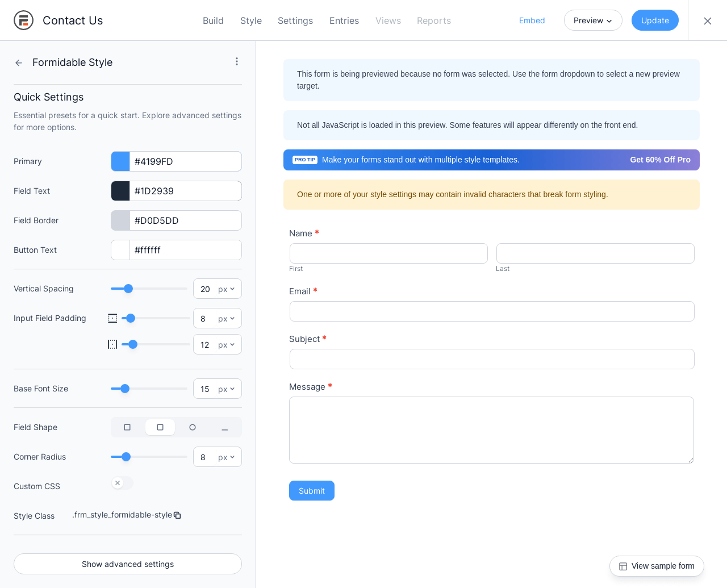
Task: Open the Primary color swatch
Action: click(120, 161)
